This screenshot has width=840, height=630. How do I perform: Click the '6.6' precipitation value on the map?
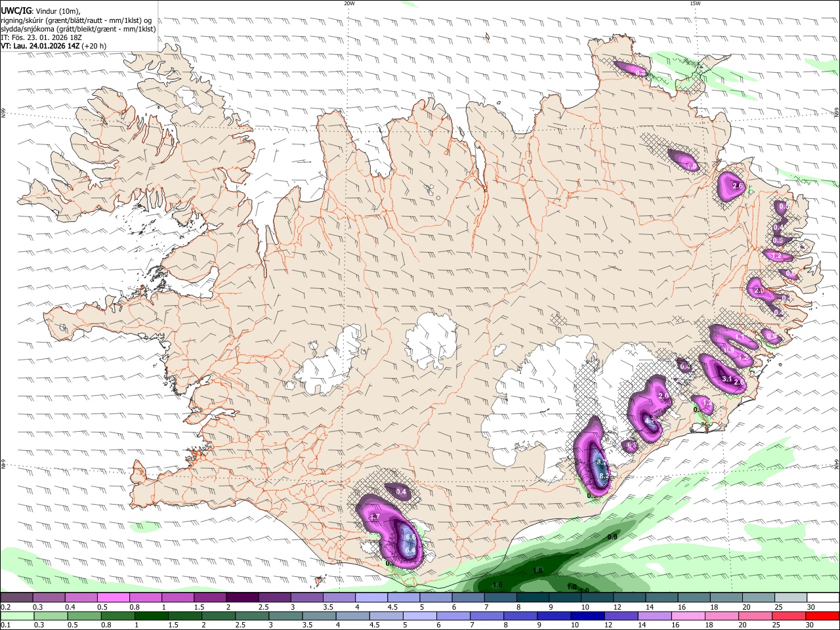pos(411,537)
